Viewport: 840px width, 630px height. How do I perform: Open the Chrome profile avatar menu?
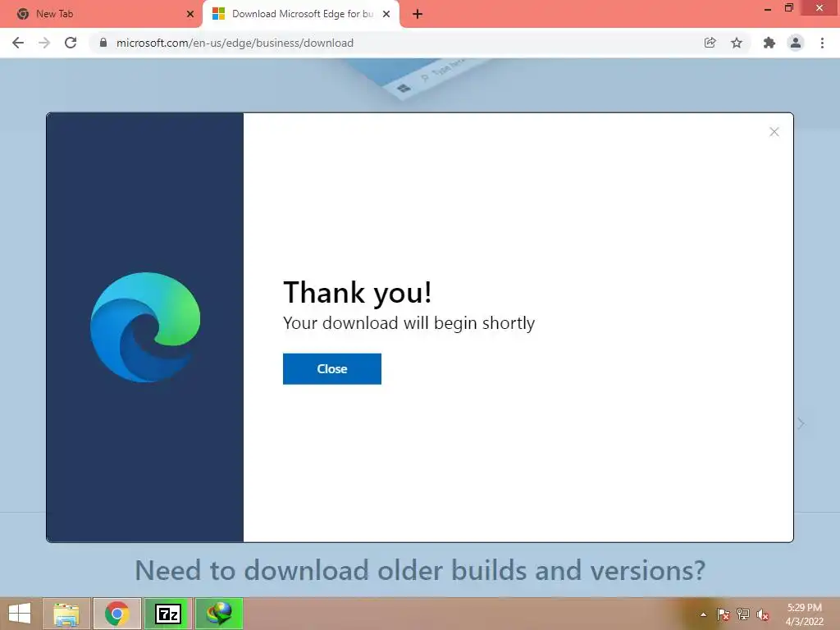coord(796,43)
